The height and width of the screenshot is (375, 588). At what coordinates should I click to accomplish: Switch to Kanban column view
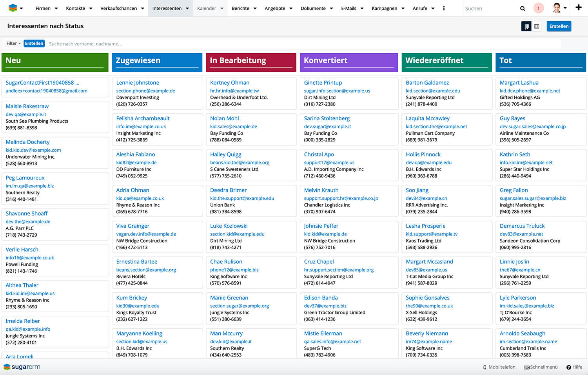526,26
